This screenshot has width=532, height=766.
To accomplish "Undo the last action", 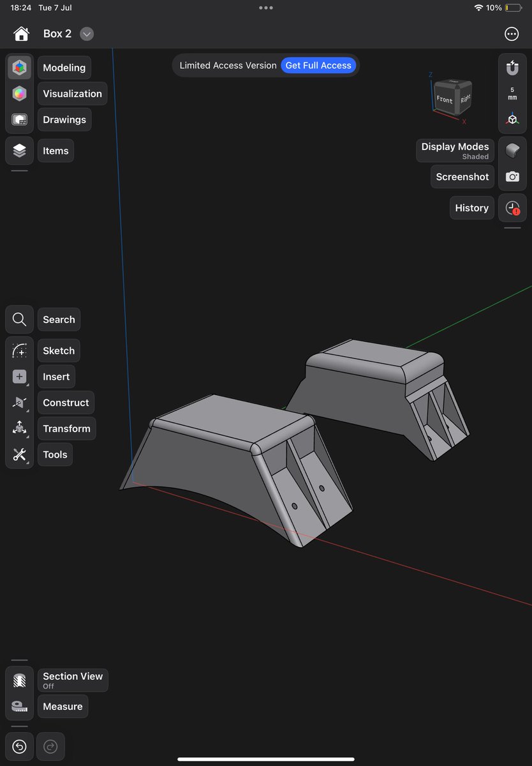I will tap(19, 746).
